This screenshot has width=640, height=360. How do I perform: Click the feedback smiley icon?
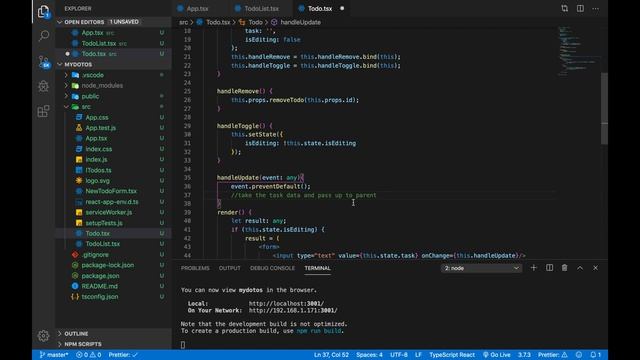pyautogui.click(x=579, y=355)
